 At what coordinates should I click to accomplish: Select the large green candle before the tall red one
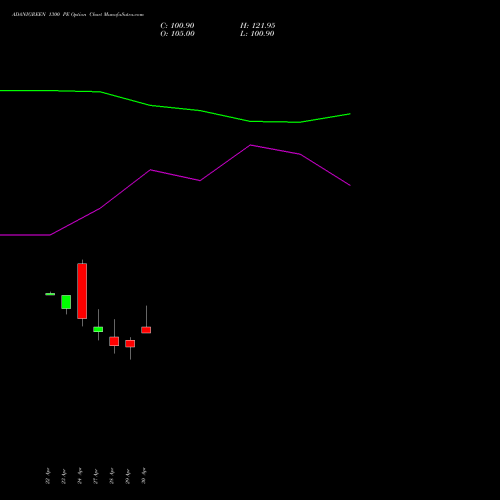[x=66, y=302]
